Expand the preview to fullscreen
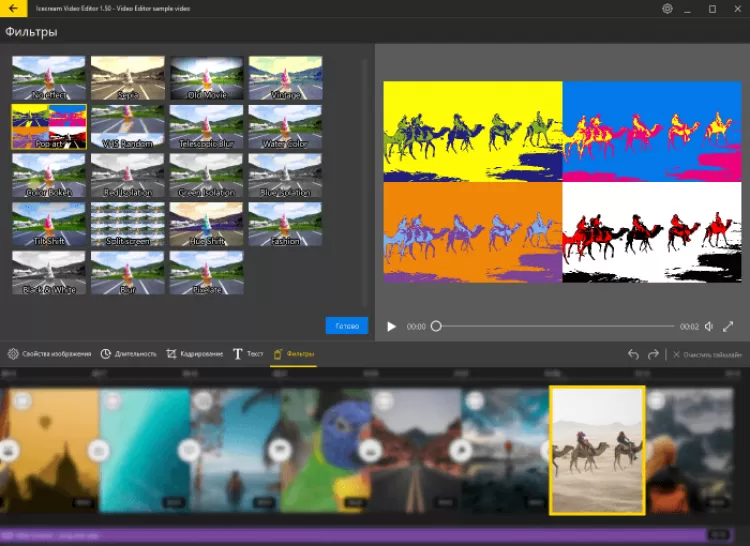Screen dimensions: 750x546 [728, 326]
